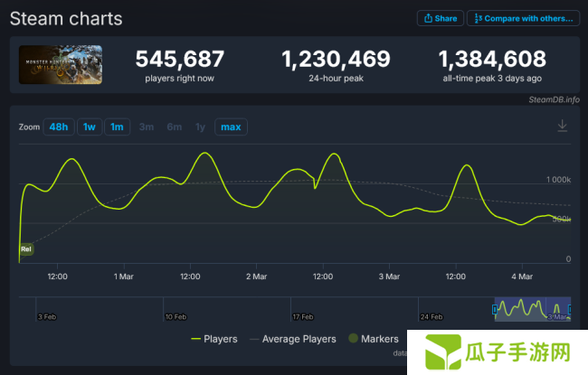Click the 3 Mar axis label
Screen dimensions: 588x375
point(389,277)
